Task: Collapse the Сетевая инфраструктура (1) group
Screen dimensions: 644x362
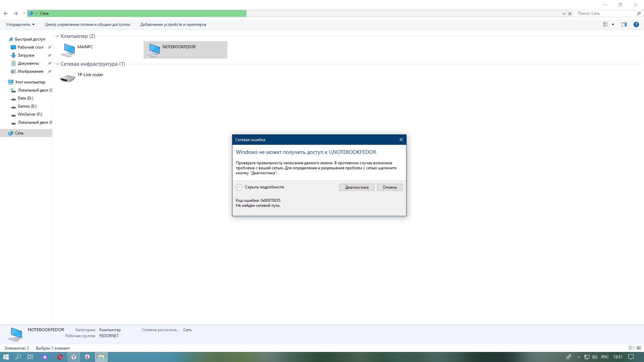Action: pos(57,64)
